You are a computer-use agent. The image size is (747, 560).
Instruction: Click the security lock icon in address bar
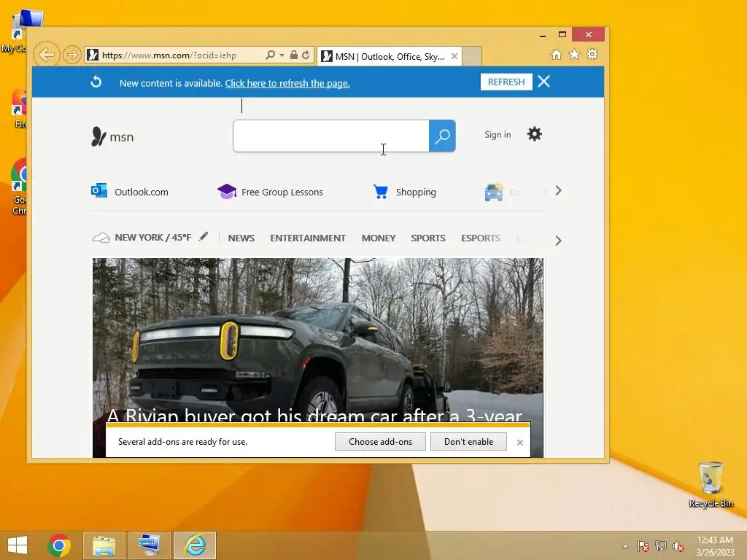tap(294, 55)
